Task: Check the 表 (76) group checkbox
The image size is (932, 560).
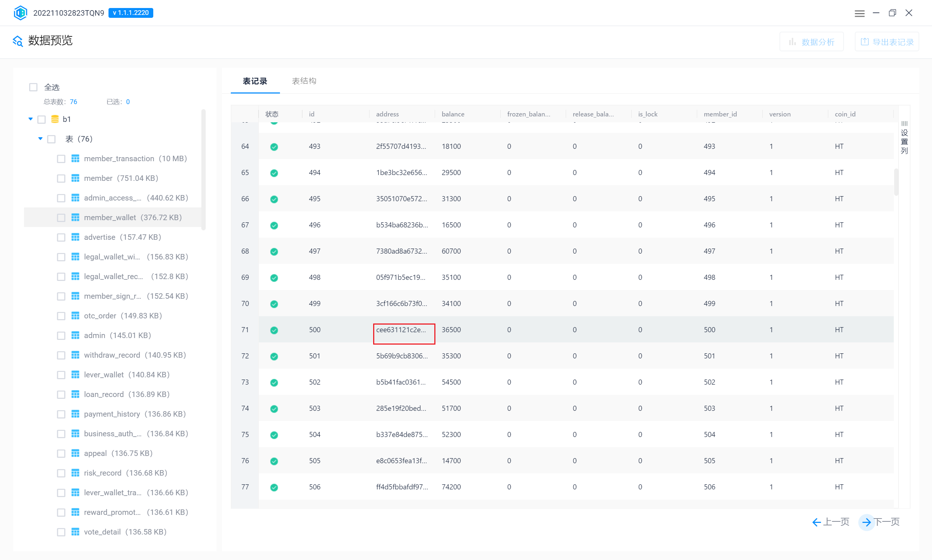Action: tap(51, 139)
